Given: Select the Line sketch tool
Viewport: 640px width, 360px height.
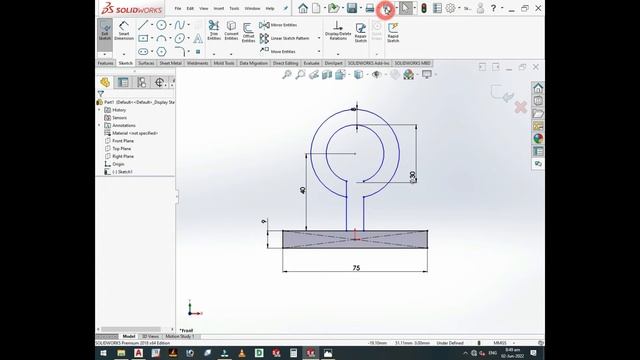Looking at the screenshot, I should click(x=142, y=25).
